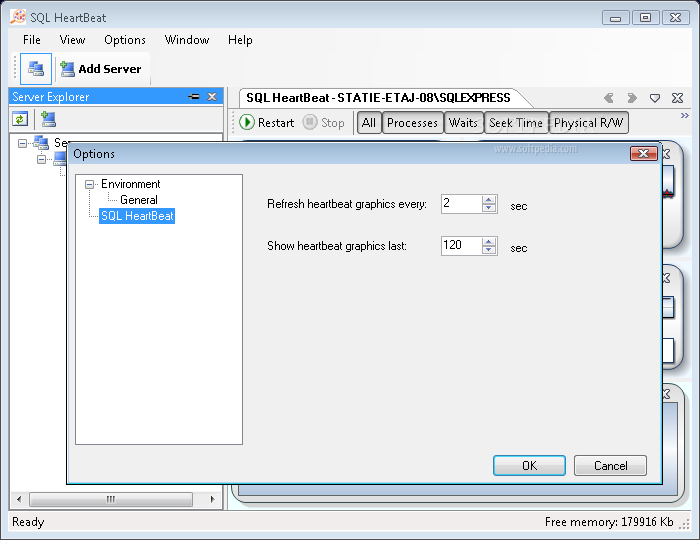Collapse the child server node in Server Explorer
Image resolution: width=700 pixels, height=540 pixels.
pyautogui.click(x=42, y=159)
